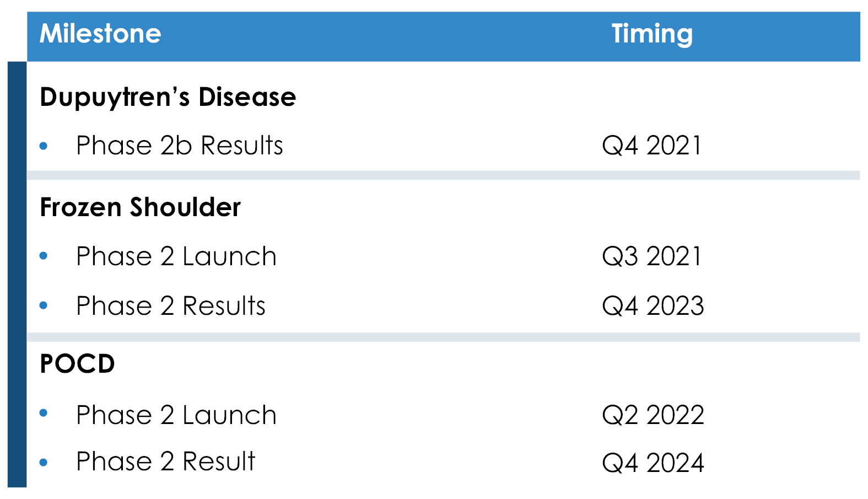Click Phase 2 Launch under POCD

(x=176, y=415)
